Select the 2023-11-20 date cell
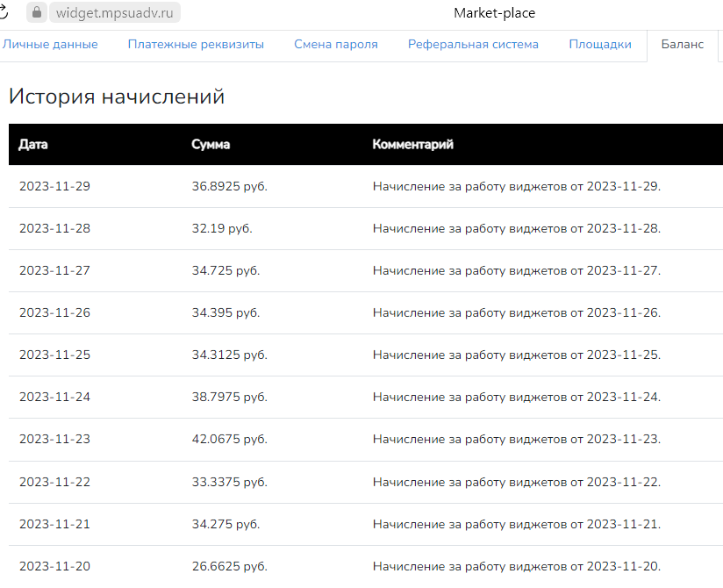The width and height of the screenshot is (723, 588). [x=54, y=566]
